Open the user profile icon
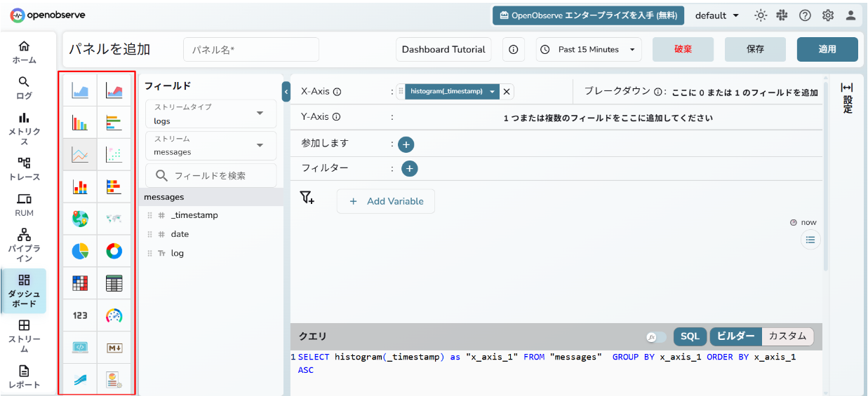 850,15
